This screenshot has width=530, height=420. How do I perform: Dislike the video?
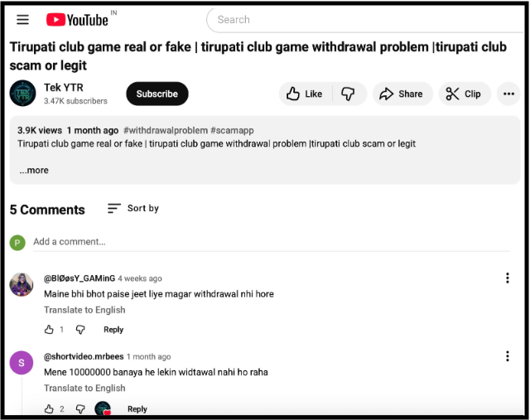click(x=348, y=94)
